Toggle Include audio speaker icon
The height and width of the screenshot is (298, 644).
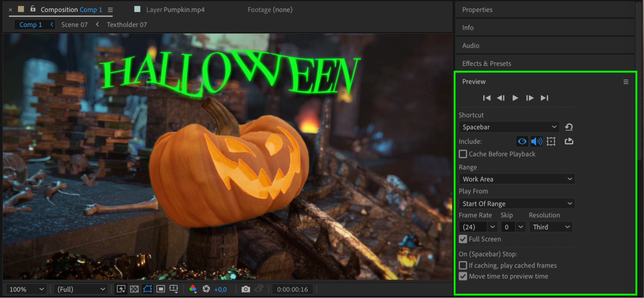[536, 141]
